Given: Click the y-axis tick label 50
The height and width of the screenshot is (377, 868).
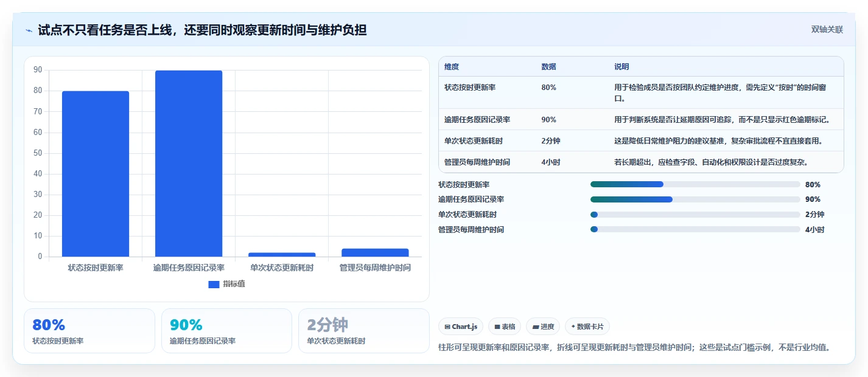Looking at the screenshot, I should (38, 153).
